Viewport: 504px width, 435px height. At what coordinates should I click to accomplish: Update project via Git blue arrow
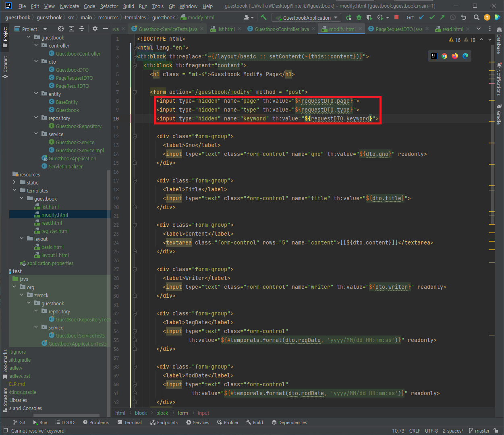422,17
